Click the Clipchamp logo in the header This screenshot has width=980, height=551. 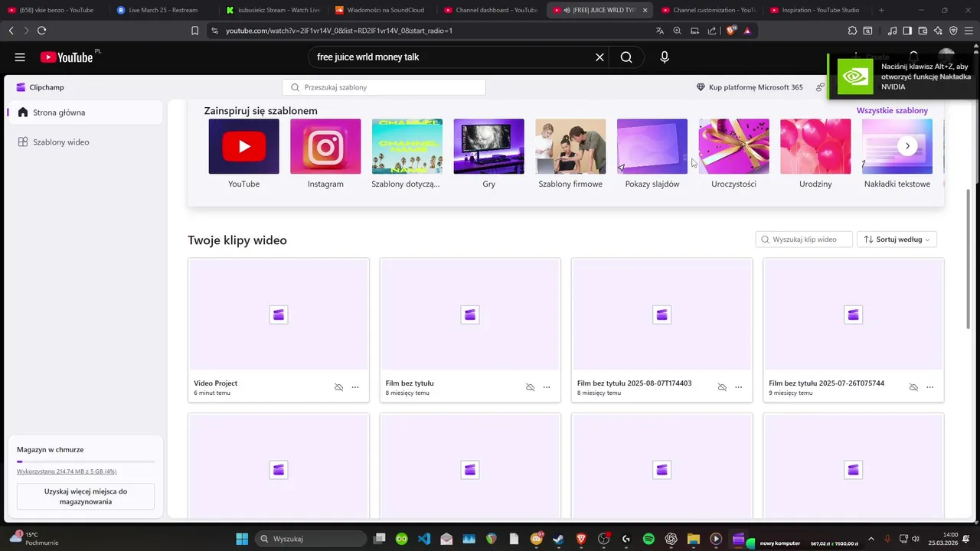tap(40, 87)
